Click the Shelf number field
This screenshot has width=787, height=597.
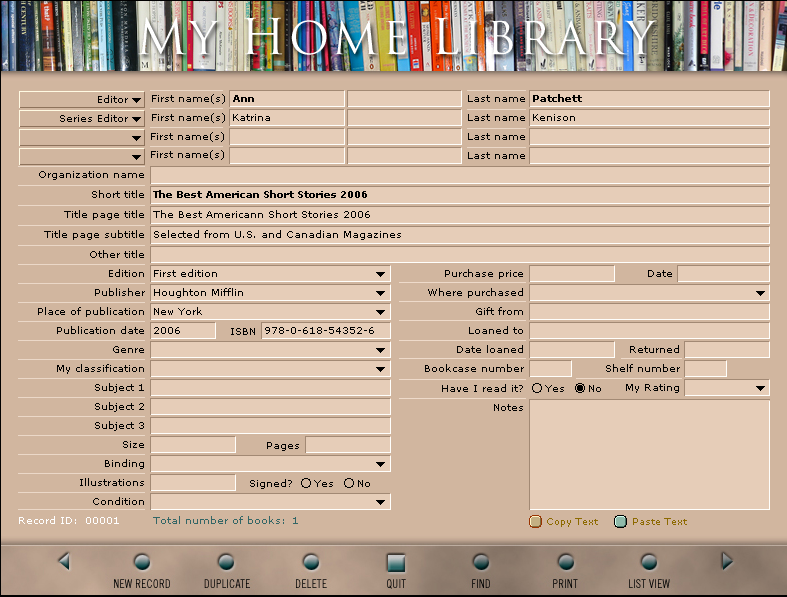point(706,369)
